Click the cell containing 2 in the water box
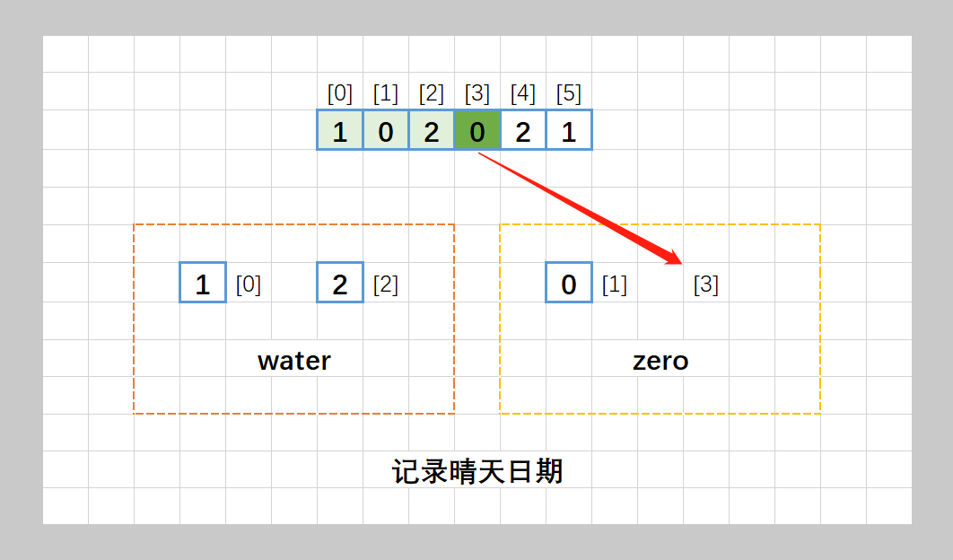953x560 pixels. [x=339, y=283]
